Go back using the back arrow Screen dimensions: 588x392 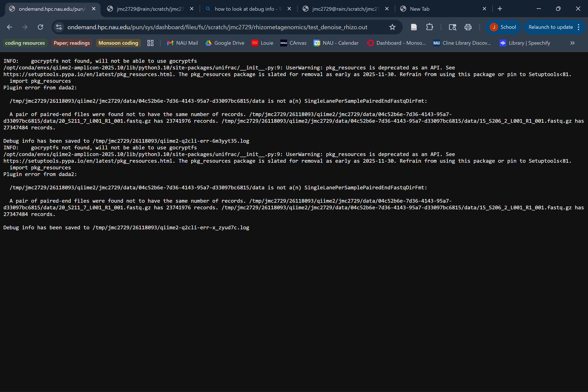pos(9,27)
